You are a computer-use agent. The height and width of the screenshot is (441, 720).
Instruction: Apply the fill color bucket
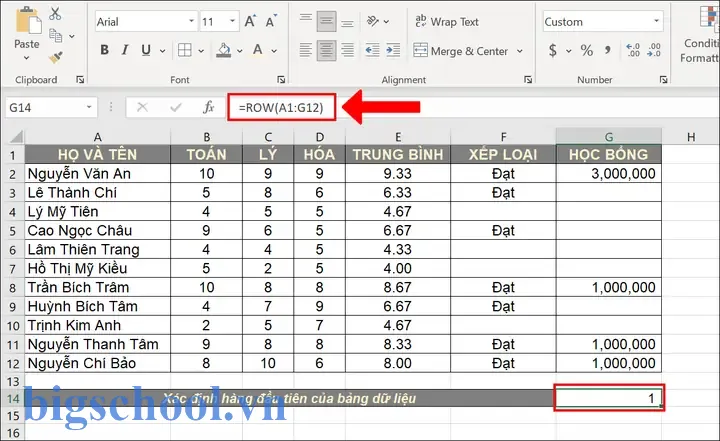point(224,50)
